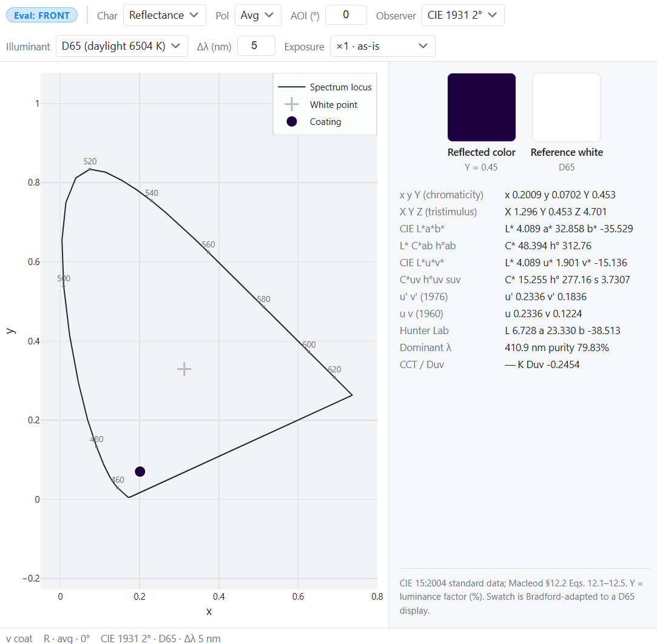Image resolution: width=657 pixels, height=644 pixels.
Task: Click the Δλ (nm) input field
Action: [256, 45]
